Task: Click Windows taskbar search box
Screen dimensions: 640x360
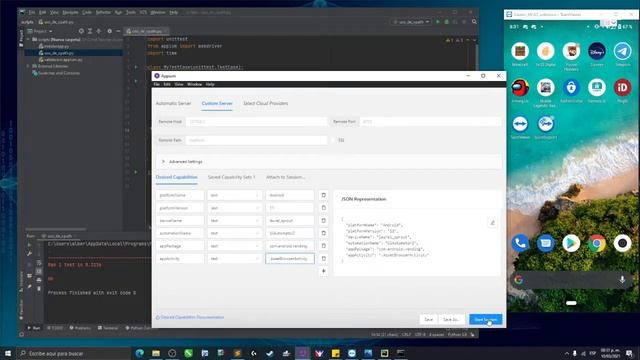Action: pos(73,353)
